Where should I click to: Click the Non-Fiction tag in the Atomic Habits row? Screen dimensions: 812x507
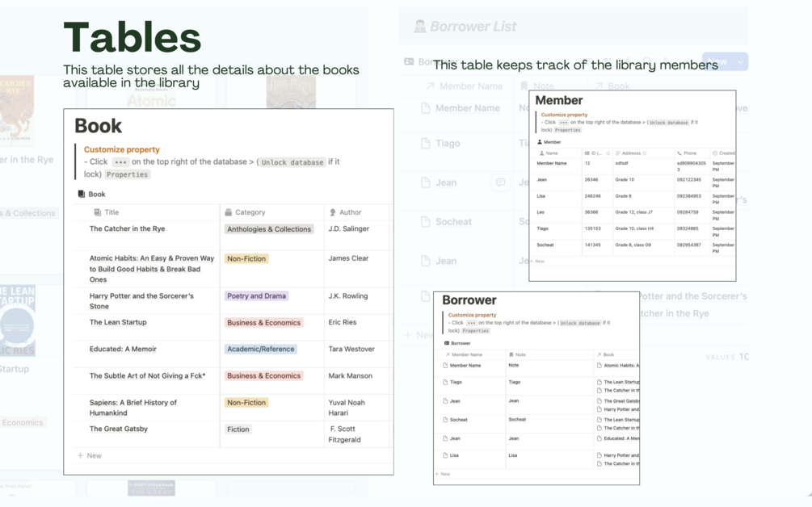(x=246, y=258)
